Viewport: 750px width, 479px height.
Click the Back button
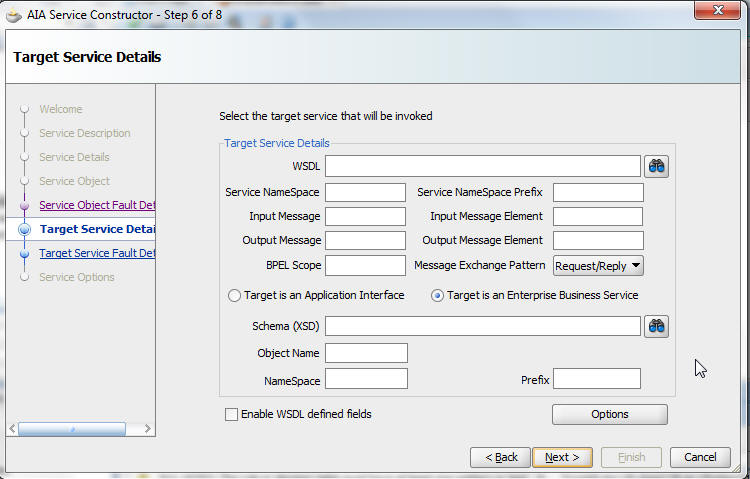(x=500, y=457)
